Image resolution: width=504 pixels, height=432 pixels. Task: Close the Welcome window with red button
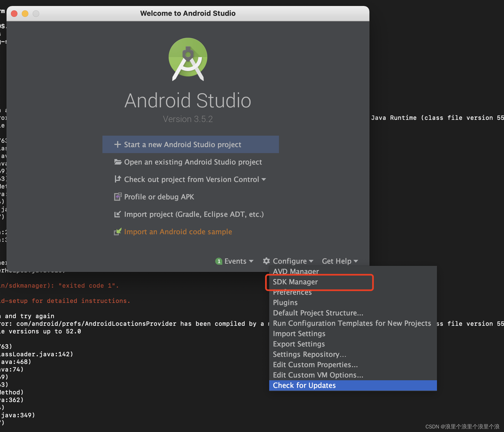coord(14,13)
